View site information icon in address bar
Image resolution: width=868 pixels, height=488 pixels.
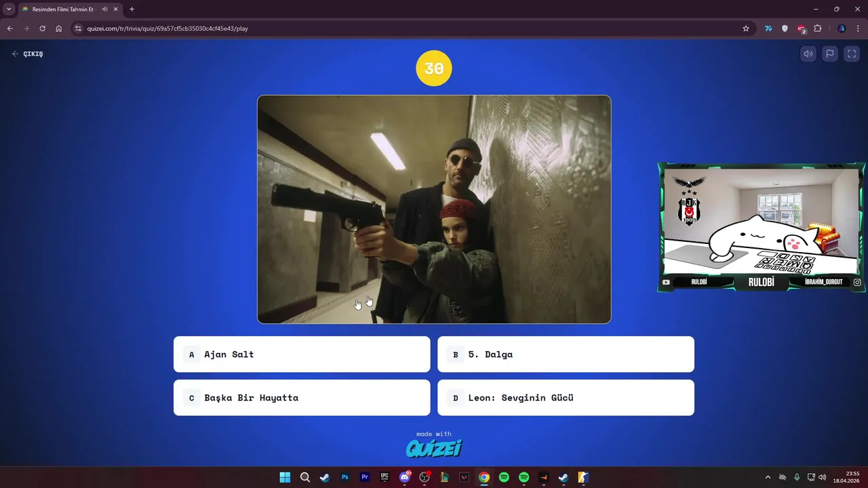click(78, 28)
